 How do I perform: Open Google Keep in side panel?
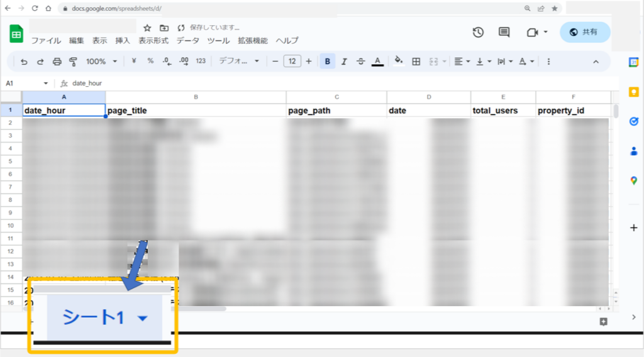pyautogui.click(x=633, y=92)
